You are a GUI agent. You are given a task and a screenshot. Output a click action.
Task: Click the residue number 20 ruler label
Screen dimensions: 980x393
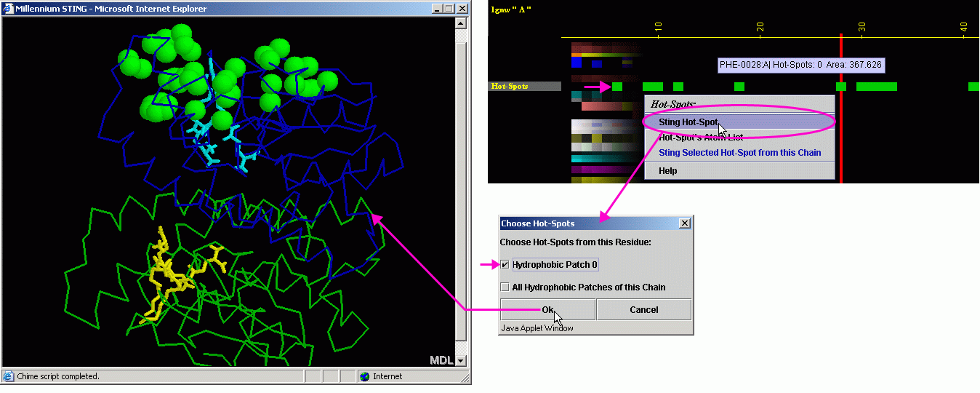pos(760,26)
